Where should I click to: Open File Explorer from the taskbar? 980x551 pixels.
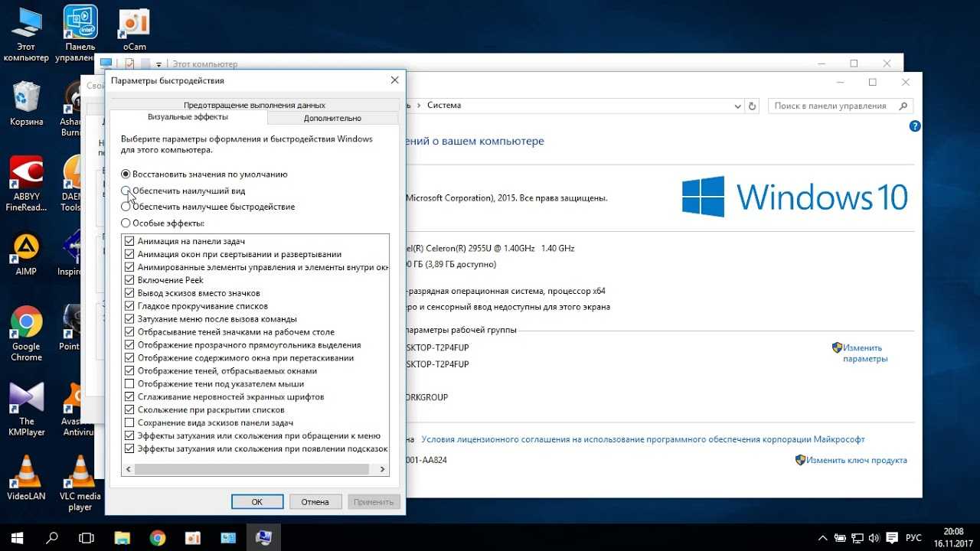(122, 537)
